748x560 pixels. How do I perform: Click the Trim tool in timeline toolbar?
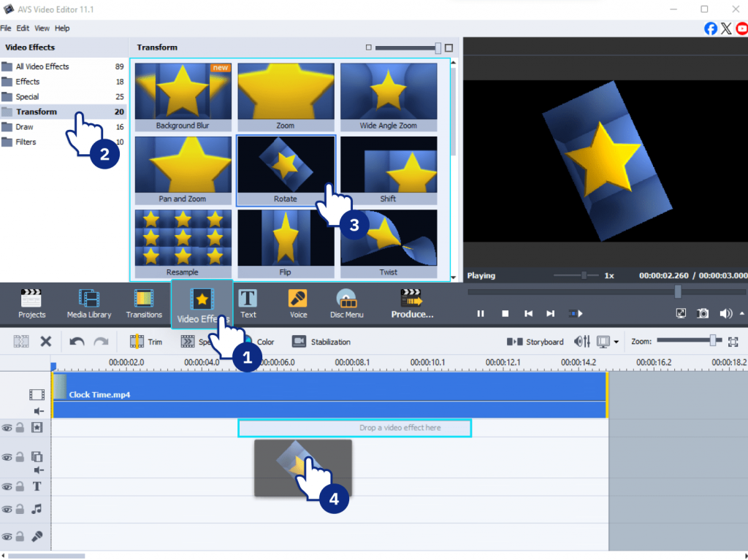click(x=146, y=342)
